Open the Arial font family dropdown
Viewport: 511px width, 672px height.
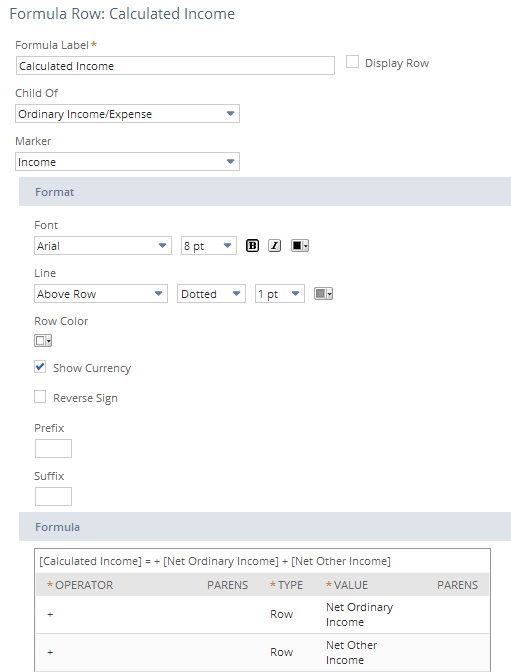pyautogui.click(x=103, y=246)
